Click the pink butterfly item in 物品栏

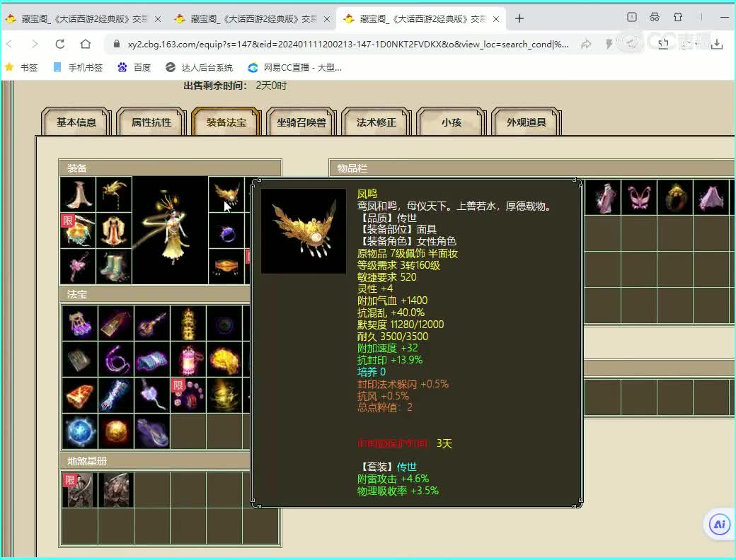[x=639, y=197]
